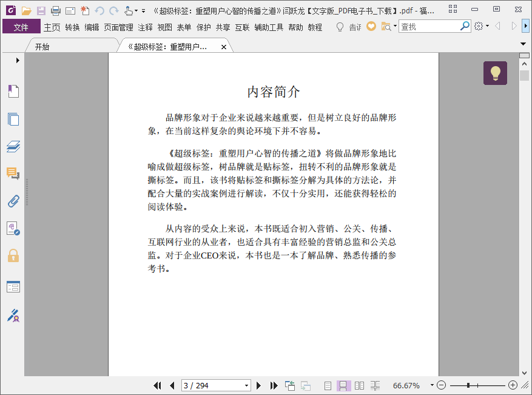Select the hand touch mode icon
Viewport: 532px width, 395px height.
128,11
